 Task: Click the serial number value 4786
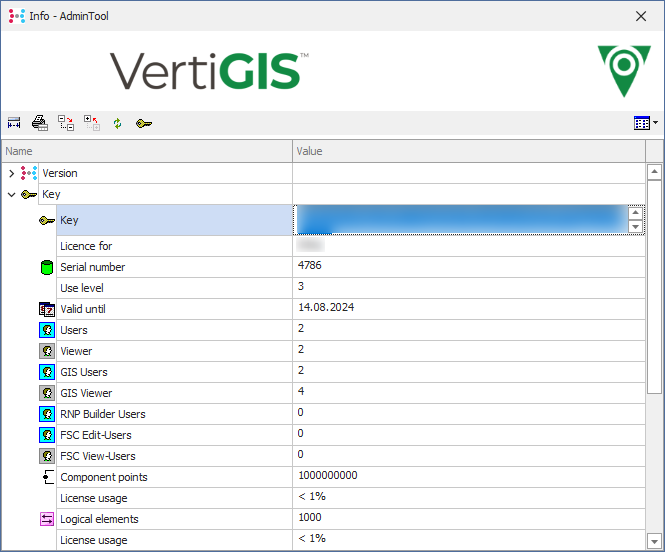[310, 265]
